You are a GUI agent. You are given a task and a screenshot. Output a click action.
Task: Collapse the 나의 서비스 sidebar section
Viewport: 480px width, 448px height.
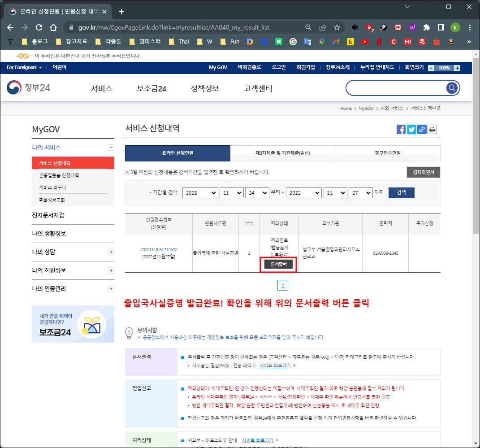pyautogui.click(x=111, y=147)
